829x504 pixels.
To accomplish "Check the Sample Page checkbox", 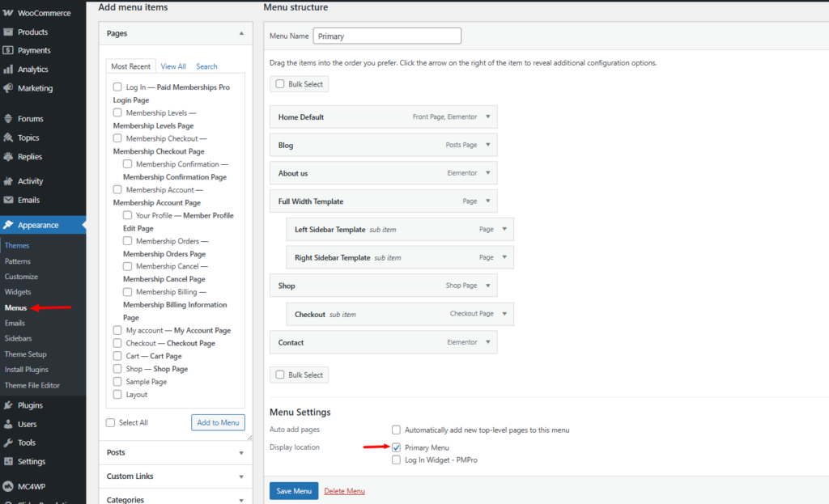I will [118, 382].
